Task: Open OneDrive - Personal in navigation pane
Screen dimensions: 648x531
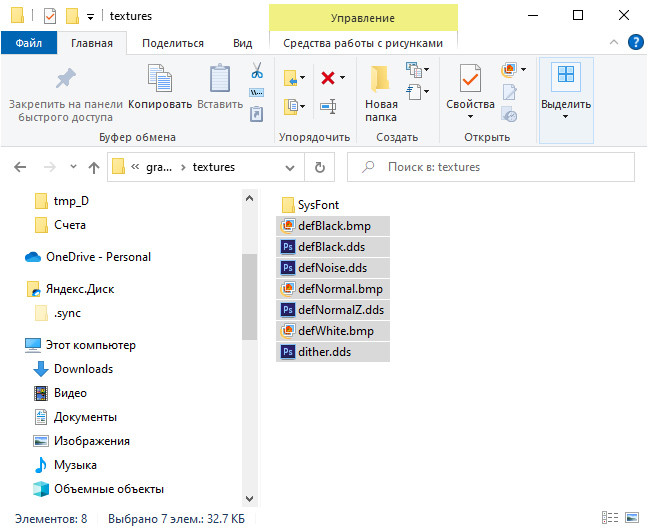Action: click(x=88, y=257)
